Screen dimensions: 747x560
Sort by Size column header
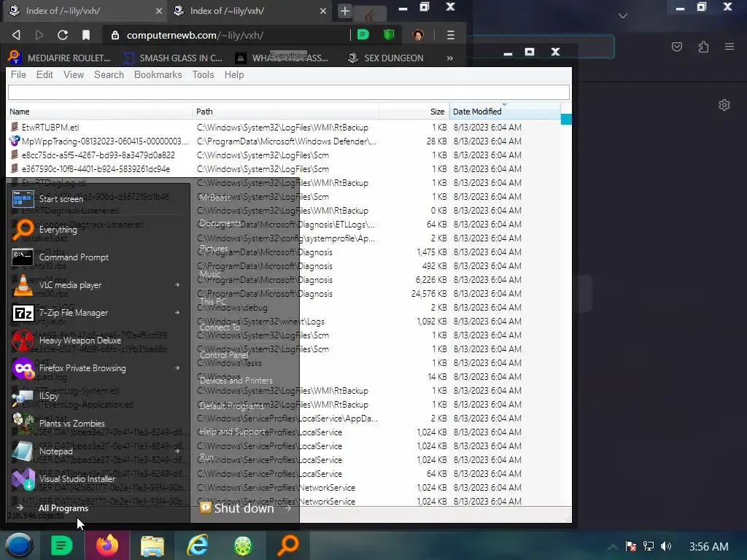(414, 112)
